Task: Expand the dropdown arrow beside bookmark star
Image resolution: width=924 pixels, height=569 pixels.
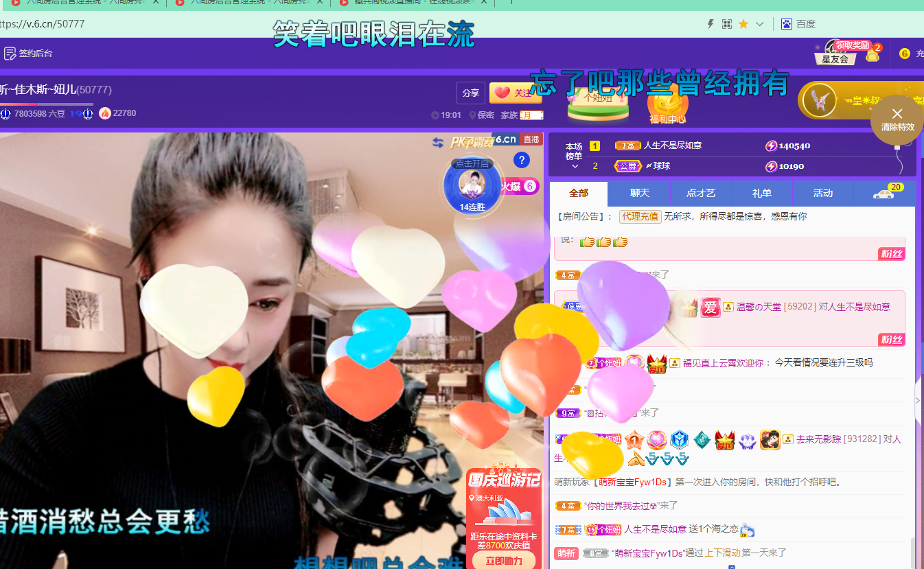Action: pyautogui.click(x=759, y=24)
